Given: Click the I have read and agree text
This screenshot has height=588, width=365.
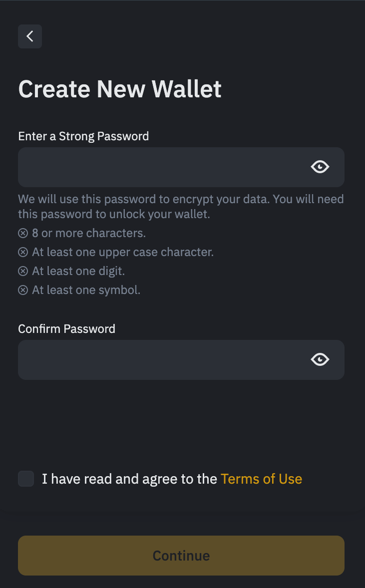Looking at the screenshot, I should tap(129, 479).
